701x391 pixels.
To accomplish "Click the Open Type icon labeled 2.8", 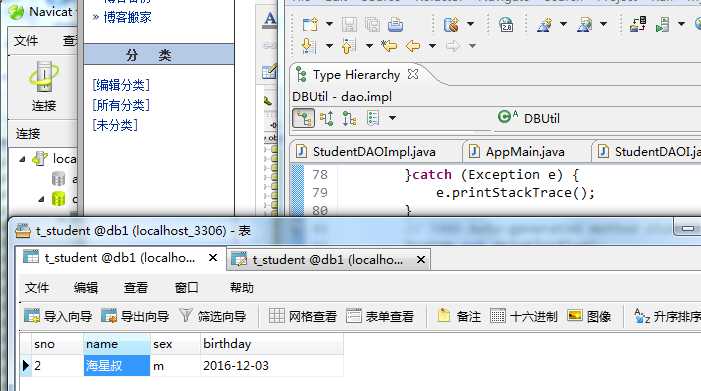I will pos(506,24).
